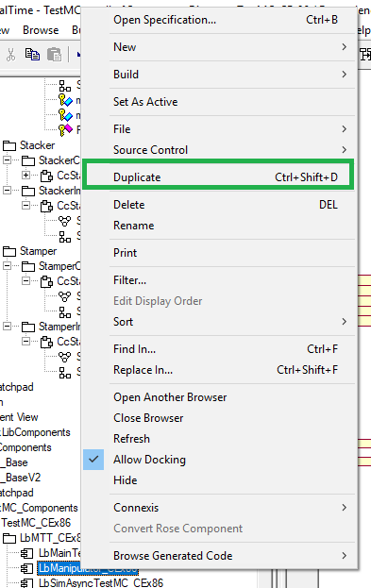Click the Paste clipboard toolbar icon

pos(55,55)
